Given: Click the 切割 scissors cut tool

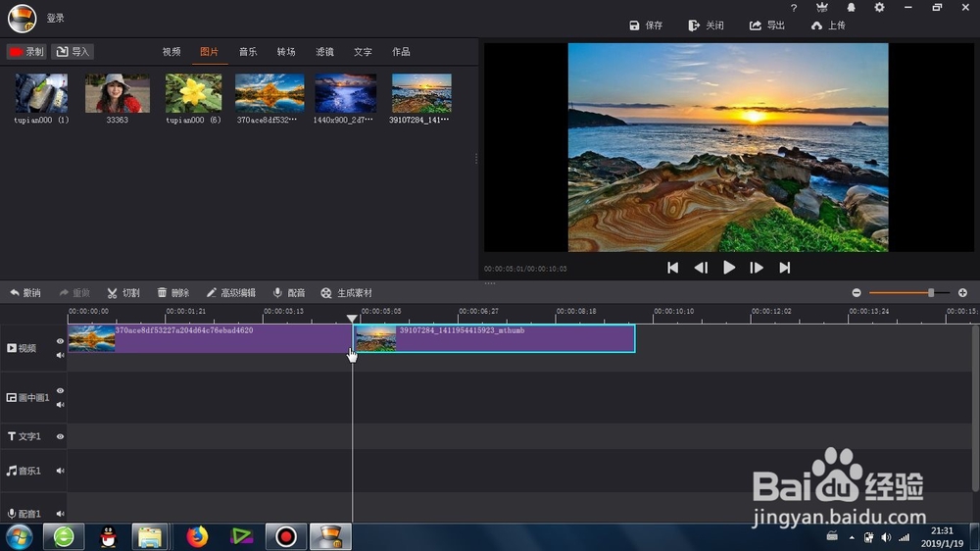Looking at the screenshot, I should click(x=123, y=293).
